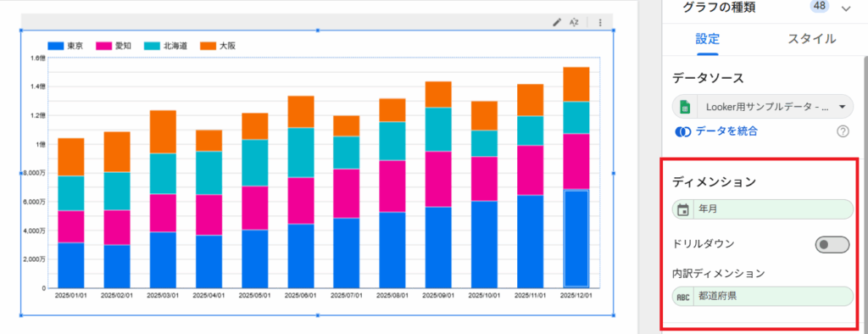Screen dimensions: 868x334
Task: Open the Looker用サンプルデータ data source dropdown
Action: (x=763, y=107)
